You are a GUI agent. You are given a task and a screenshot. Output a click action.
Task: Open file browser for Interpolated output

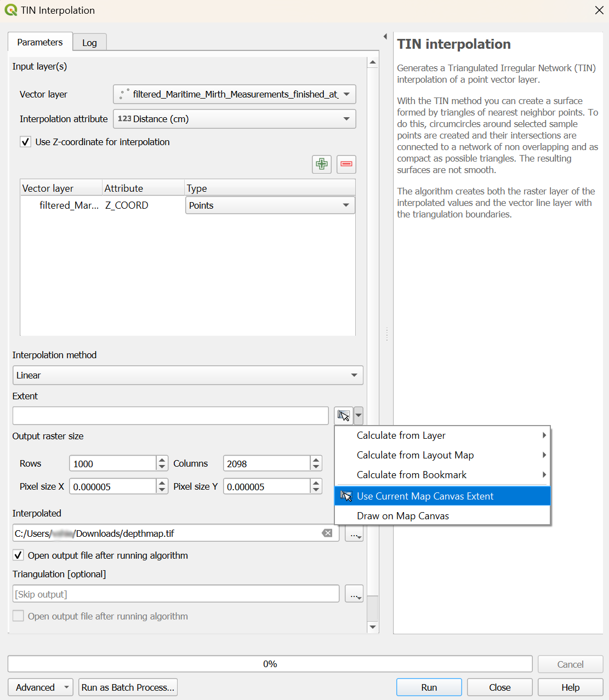tap(354, 533)
